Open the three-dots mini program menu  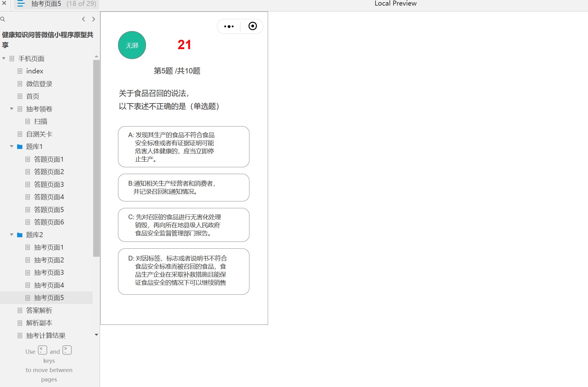pyautogui.click(x=229, y=26)
